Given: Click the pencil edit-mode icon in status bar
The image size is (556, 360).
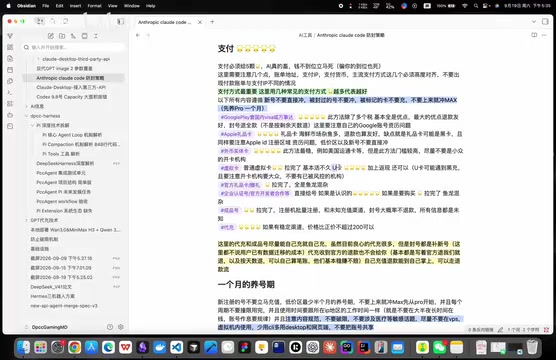Looking at the screenshot, I should (500, 330).
